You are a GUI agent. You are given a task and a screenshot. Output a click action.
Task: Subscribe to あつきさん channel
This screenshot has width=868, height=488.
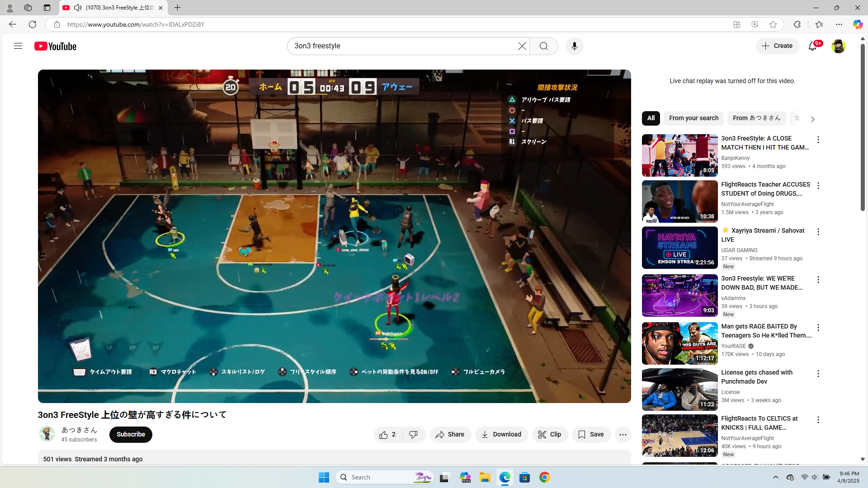tap(131, 435)
